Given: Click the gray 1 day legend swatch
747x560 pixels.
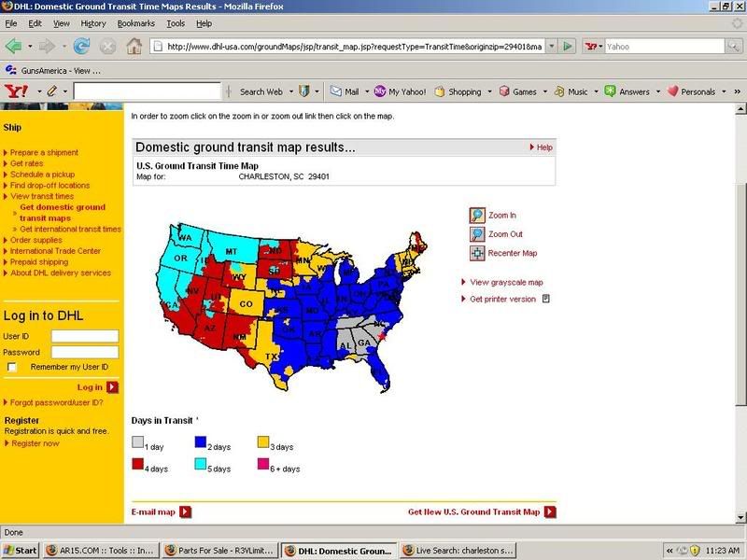Looking at the screenshot, I should click(137, 441).
